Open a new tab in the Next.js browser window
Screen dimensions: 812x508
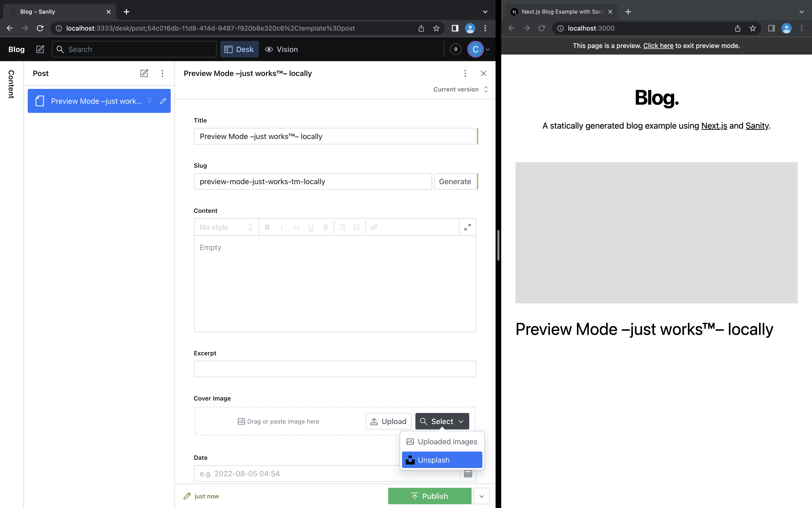pyautogui.click(x=628, y=12)
